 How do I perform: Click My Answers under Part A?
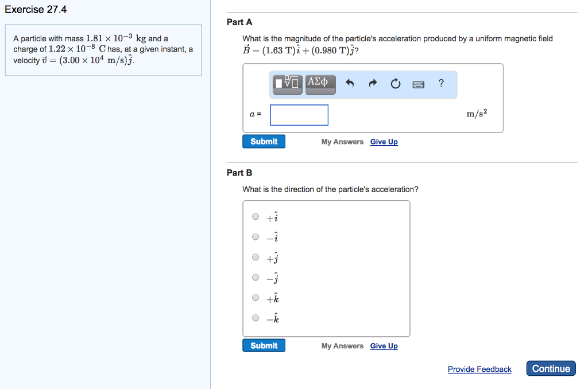click(342, 141)
